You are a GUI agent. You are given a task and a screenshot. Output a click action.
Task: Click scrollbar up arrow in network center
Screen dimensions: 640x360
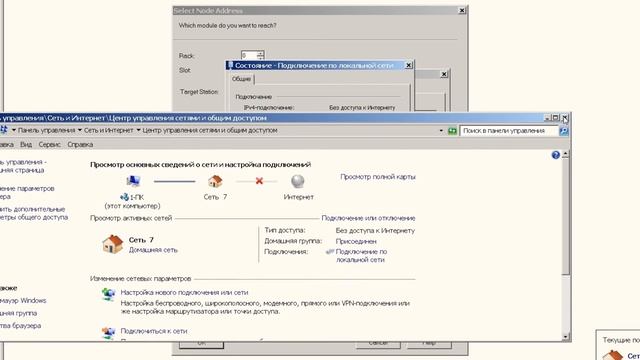click(565, 155)
